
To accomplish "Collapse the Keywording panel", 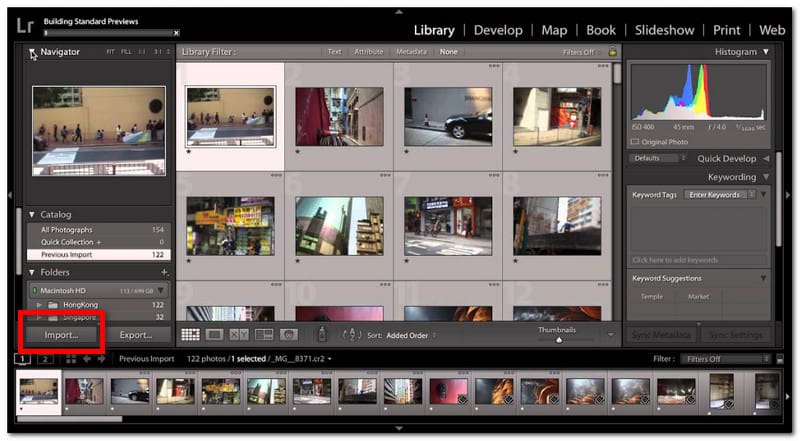I will 766,177.
